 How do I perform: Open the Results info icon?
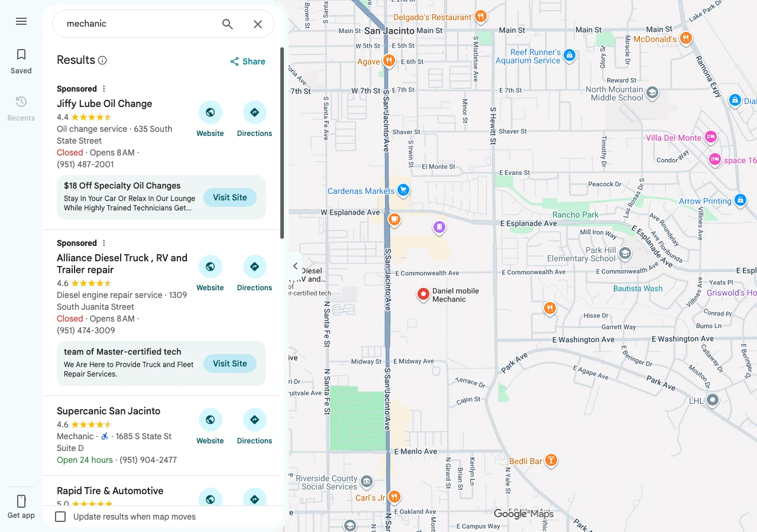coord(102,60)
